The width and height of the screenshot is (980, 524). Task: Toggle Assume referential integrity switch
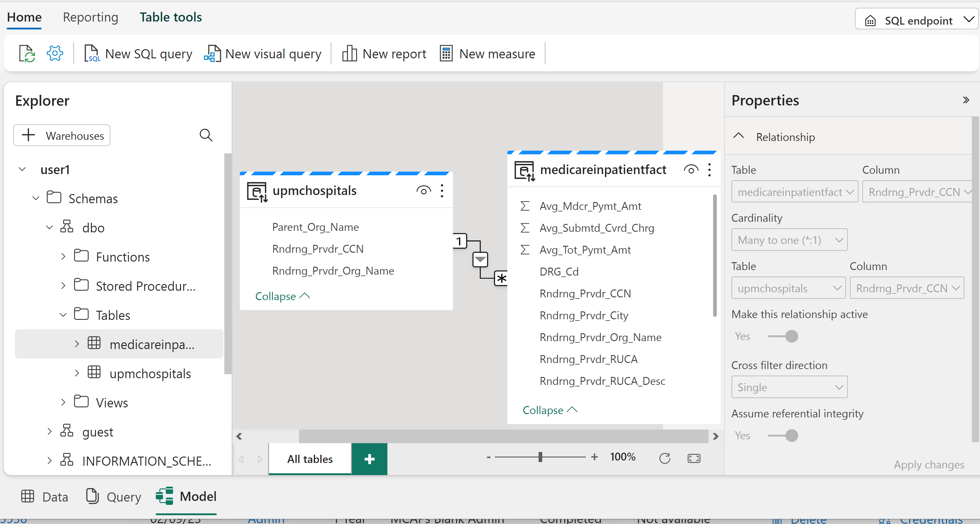[x=783, y=435]
